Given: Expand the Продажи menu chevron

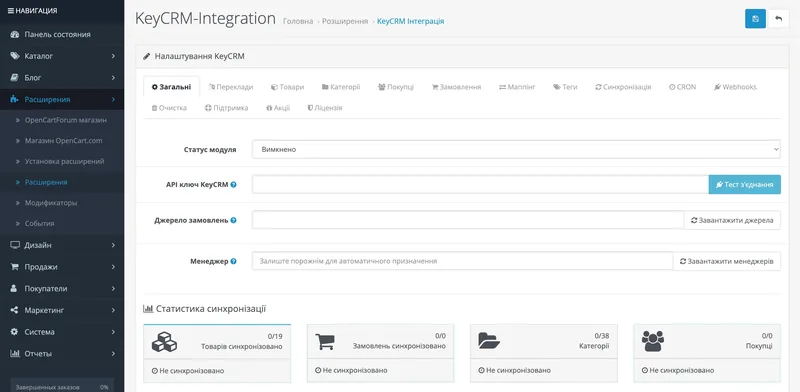Looking at the screenshot, I should [113, 267].
